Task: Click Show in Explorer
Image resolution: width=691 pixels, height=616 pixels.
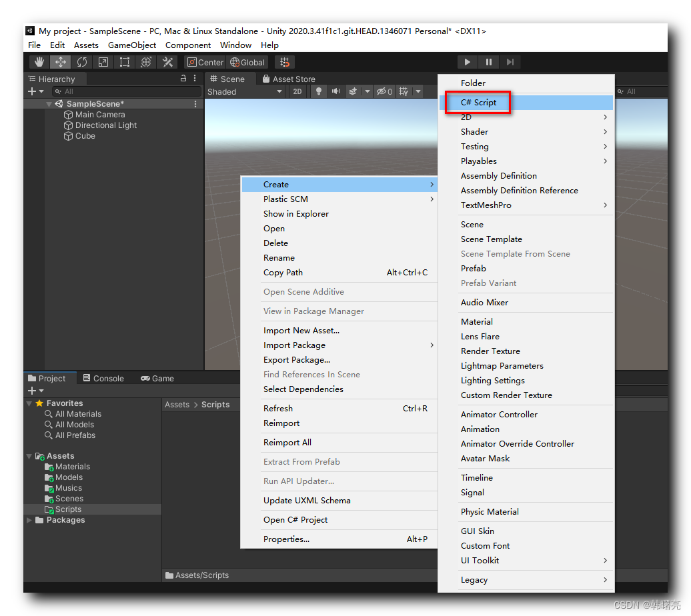Action: coord(339,214)
